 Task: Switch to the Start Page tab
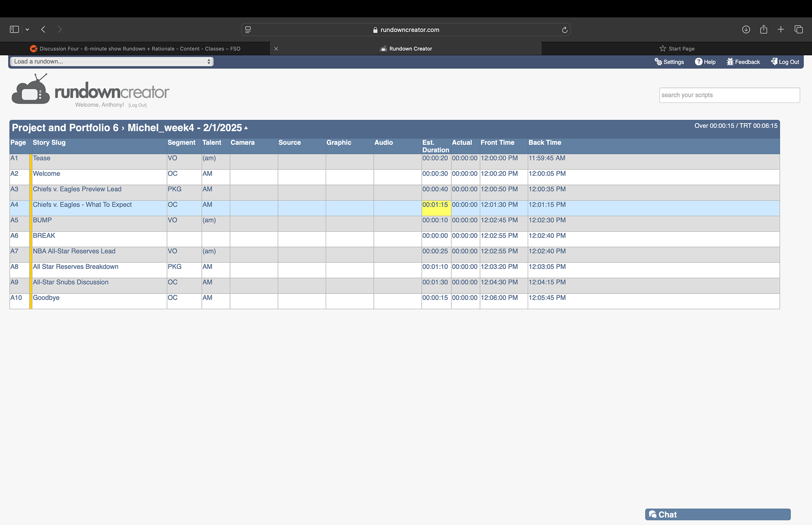[x=677, y=49]
